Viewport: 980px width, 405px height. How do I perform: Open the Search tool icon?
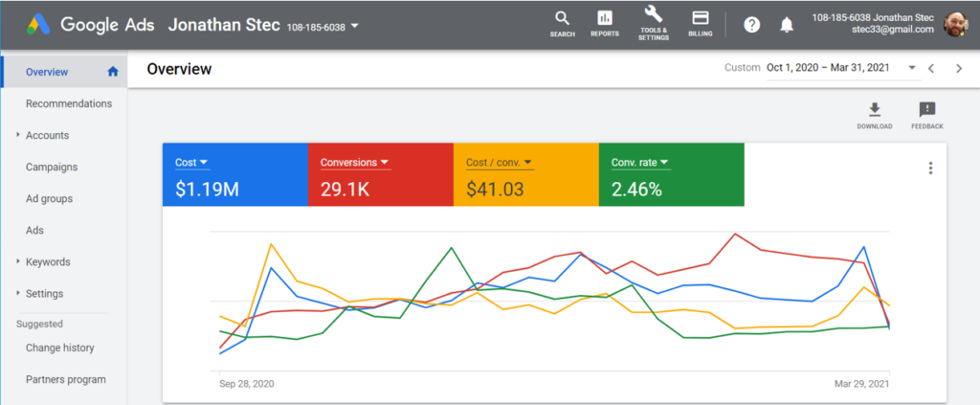tap(562, 19)
